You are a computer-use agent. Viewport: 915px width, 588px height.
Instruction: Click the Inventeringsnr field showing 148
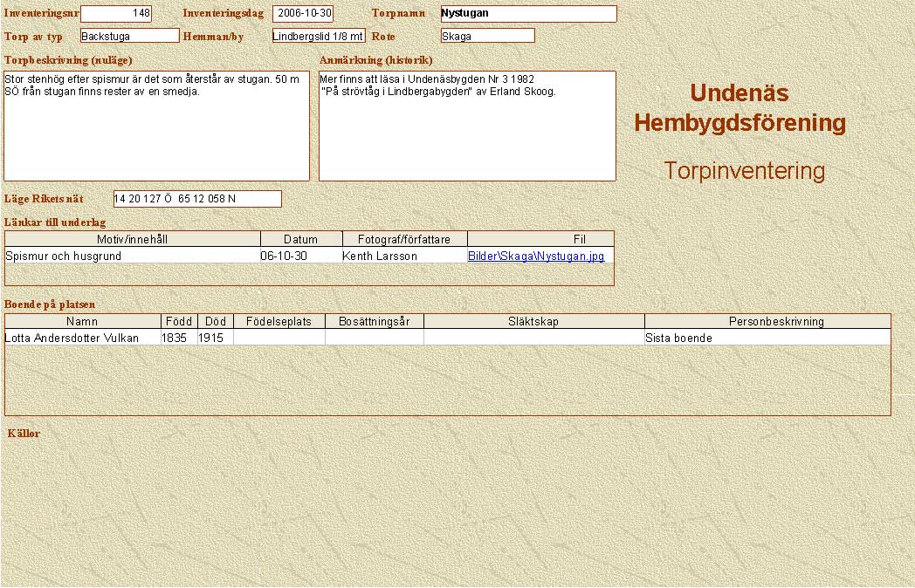115,13
